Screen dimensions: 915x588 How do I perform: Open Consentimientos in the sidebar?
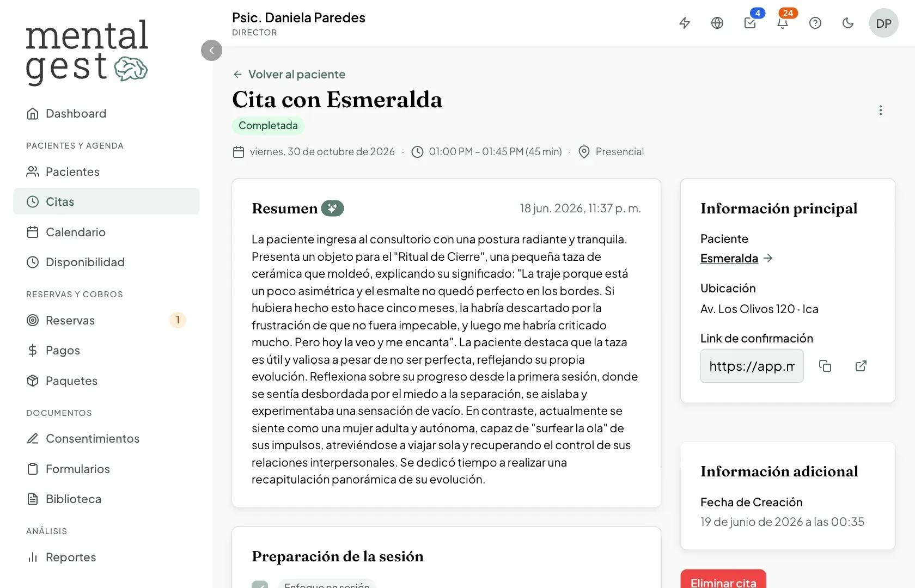click(x=106, y=438)
